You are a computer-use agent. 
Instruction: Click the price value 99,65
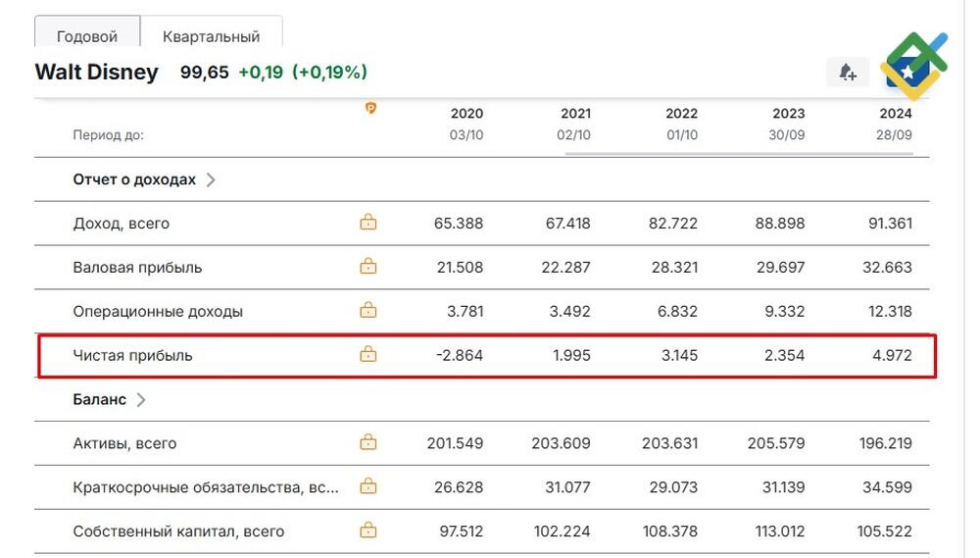[x=205, y=72]
